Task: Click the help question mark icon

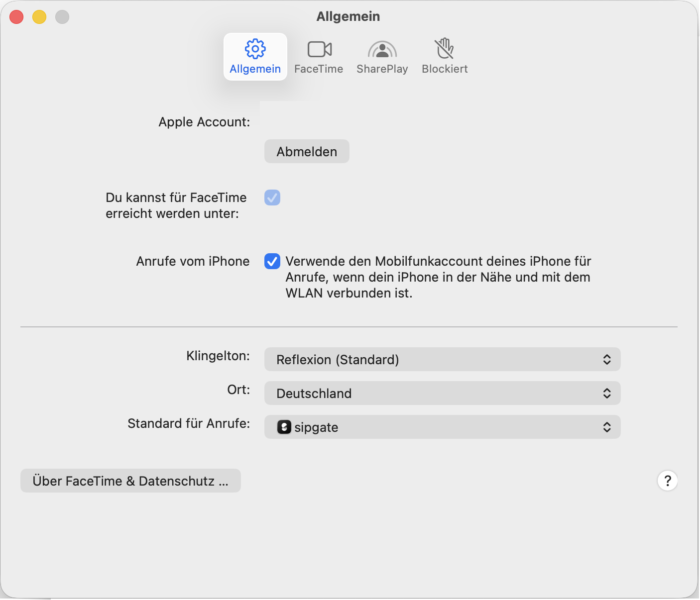Action: [x=667, y=481]
